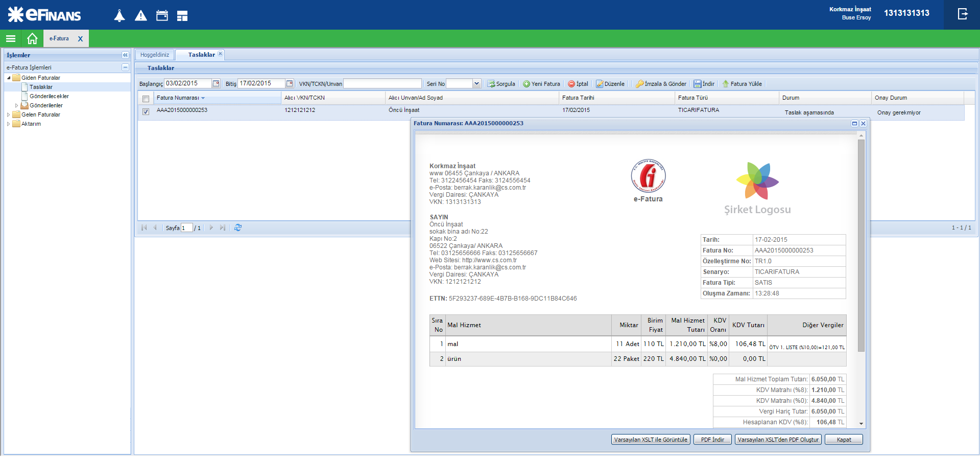This screenshot has width=980, height=457.
Task: Click İmzala & Gönder
Action: (661, 84)
